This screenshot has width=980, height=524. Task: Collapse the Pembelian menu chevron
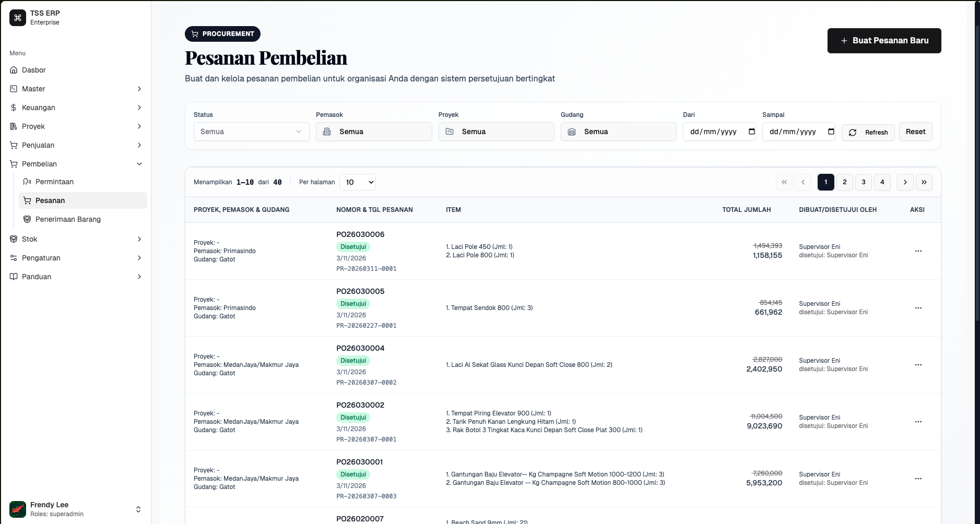[x=139, y=164]
